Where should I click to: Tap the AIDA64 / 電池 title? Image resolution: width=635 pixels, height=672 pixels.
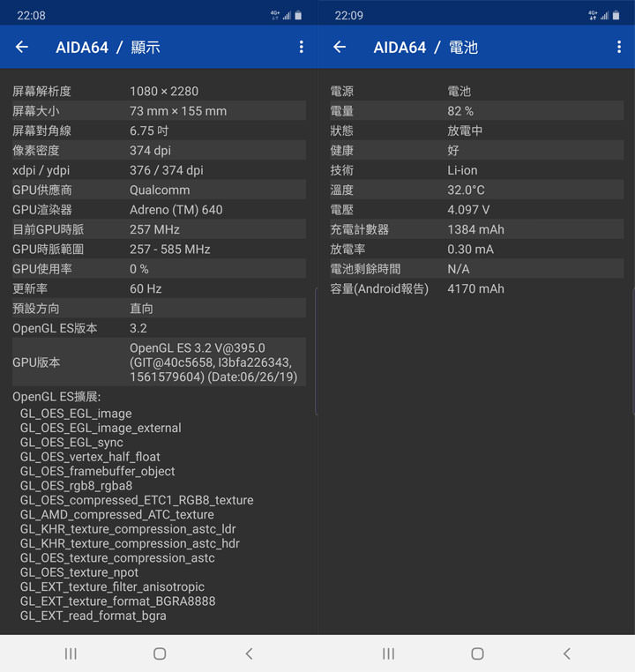tap(425, 47)
